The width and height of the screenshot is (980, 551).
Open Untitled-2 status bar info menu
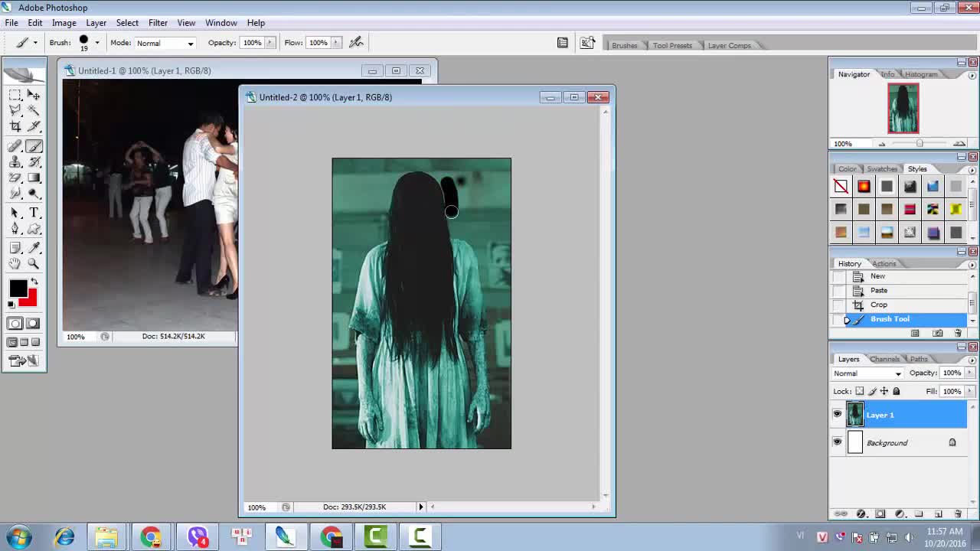point(420,507)
